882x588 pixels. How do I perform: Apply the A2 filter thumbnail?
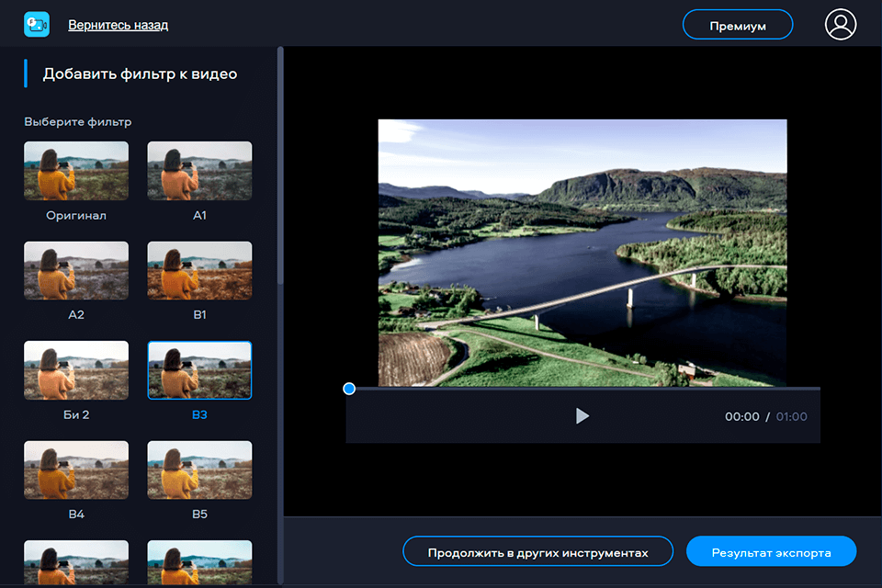(76, 271)
